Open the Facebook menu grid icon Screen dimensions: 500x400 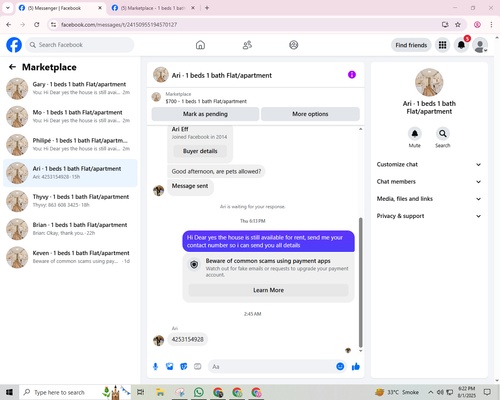click(442, 45)
